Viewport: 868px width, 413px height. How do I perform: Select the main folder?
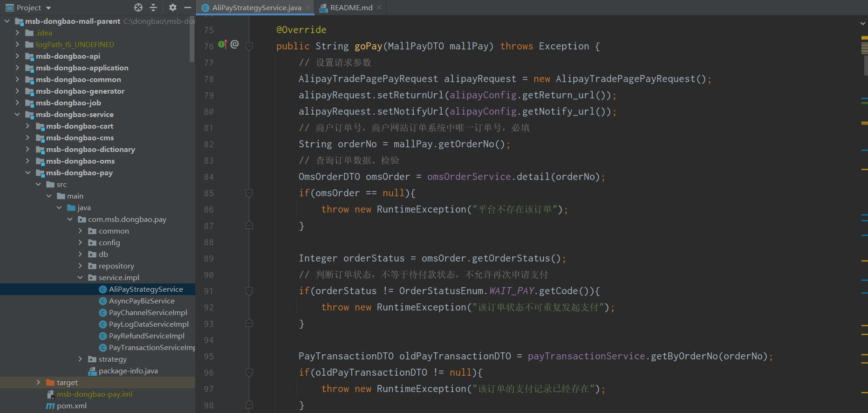75,196
